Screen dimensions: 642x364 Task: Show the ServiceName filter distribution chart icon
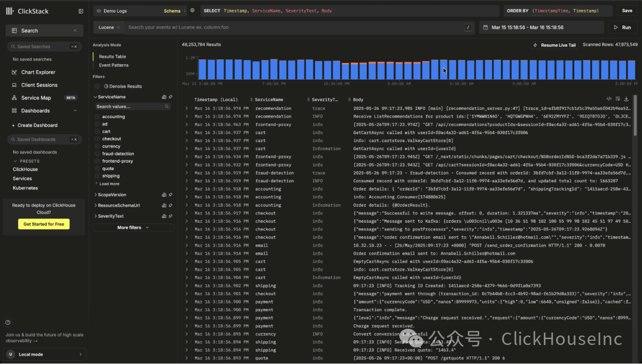[164, 97]
